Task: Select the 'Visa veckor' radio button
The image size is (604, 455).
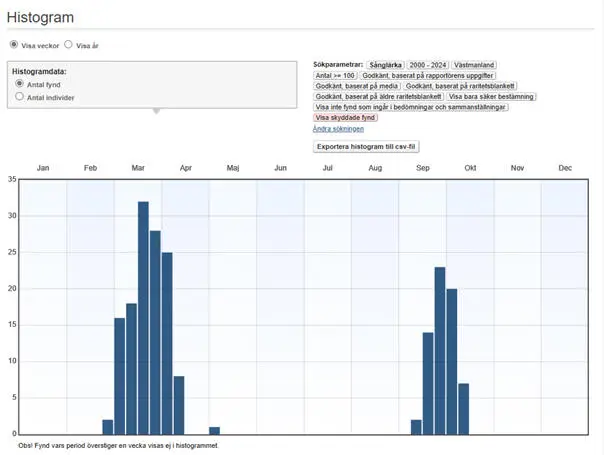Action: (x=14, y=45)
